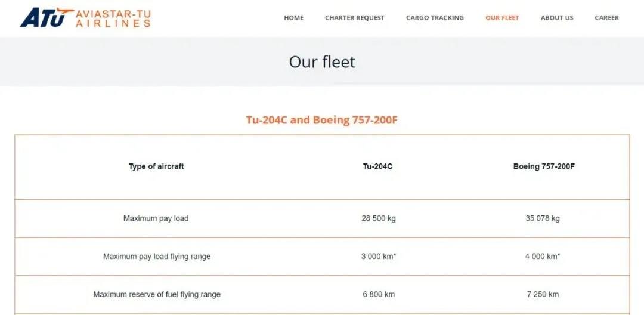Click the Tu-204C column header
644x315 pixels.
(x=378, y=167)
